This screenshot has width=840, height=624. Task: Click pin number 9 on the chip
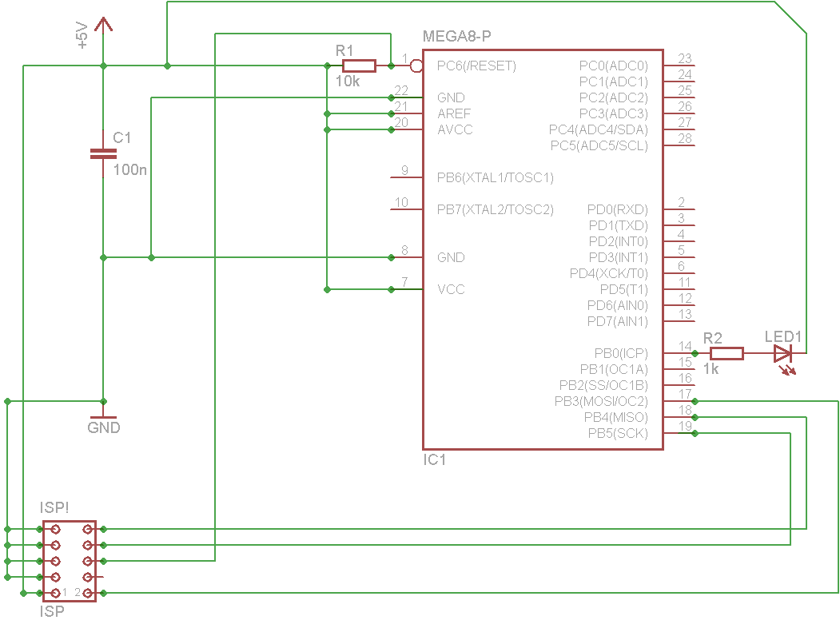[x=404, y=170]
